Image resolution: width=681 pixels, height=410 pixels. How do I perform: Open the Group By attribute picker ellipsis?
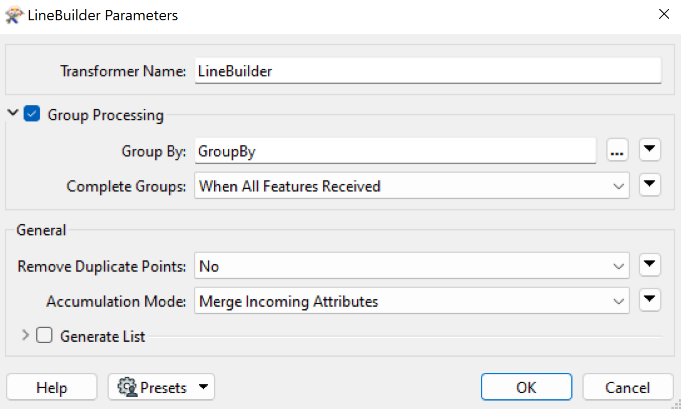coord(617,150)
